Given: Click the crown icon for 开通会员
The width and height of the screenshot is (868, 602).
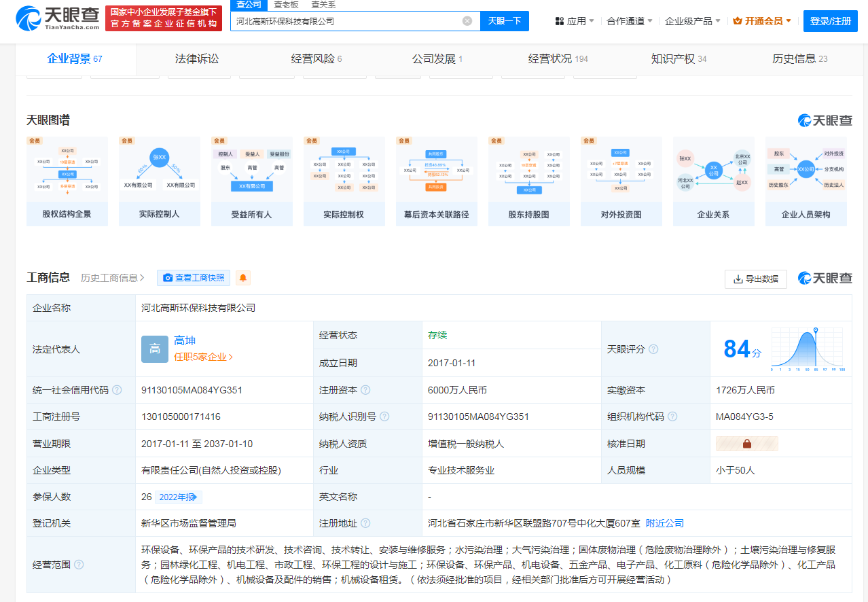Looking at the screenshot, I should tap(738, 21).
